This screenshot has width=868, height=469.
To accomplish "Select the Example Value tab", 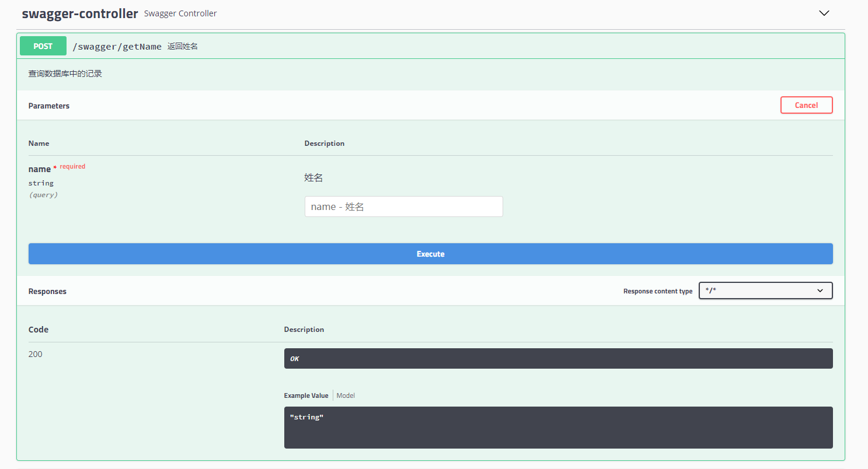I will tap(306, 395).
